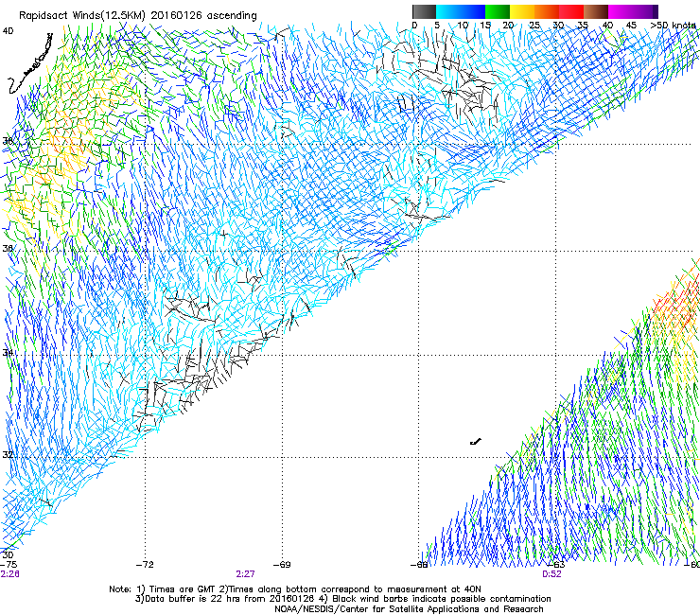Click the orange 25-30 knots legend swatch
This screenshot has height=615, width=700.
(547, 11)
